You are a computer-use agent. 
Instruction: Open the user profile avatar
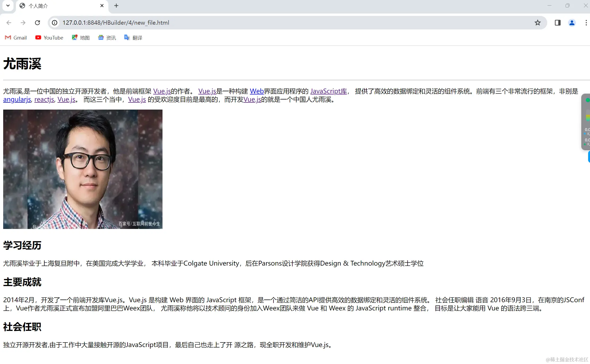click(572, 23)
